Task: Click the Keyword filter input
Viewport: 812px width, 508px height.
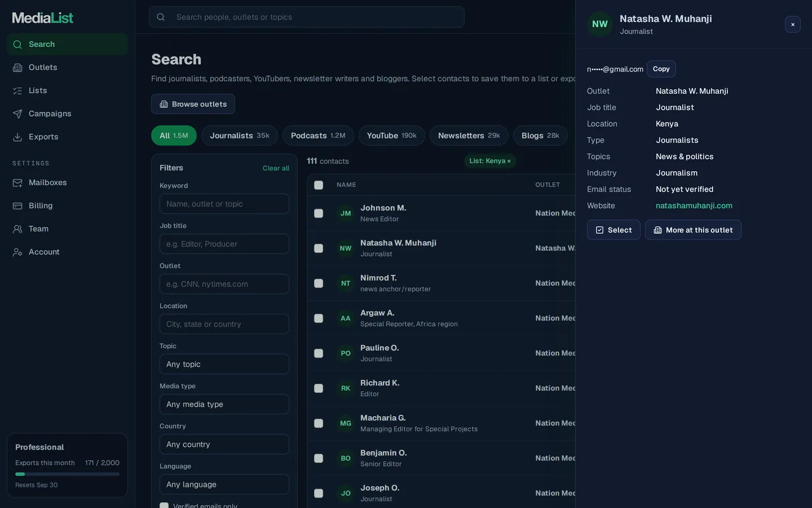Action: [x=224, y=204]
